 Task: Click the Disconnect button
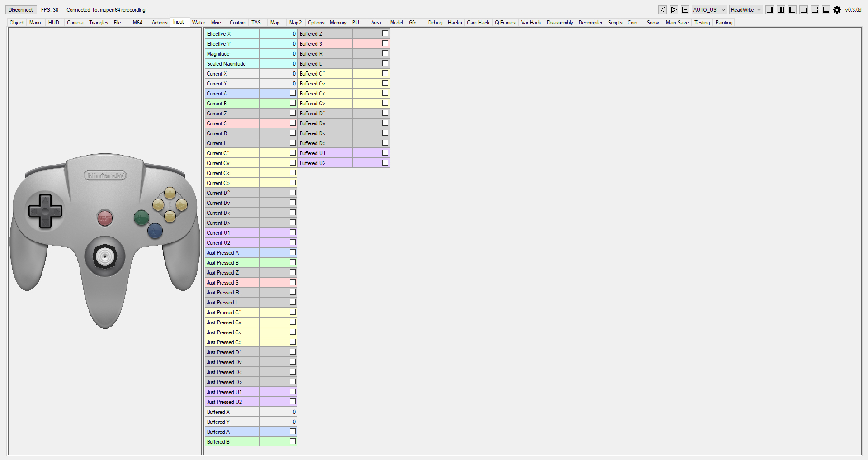tap(21, 9)
